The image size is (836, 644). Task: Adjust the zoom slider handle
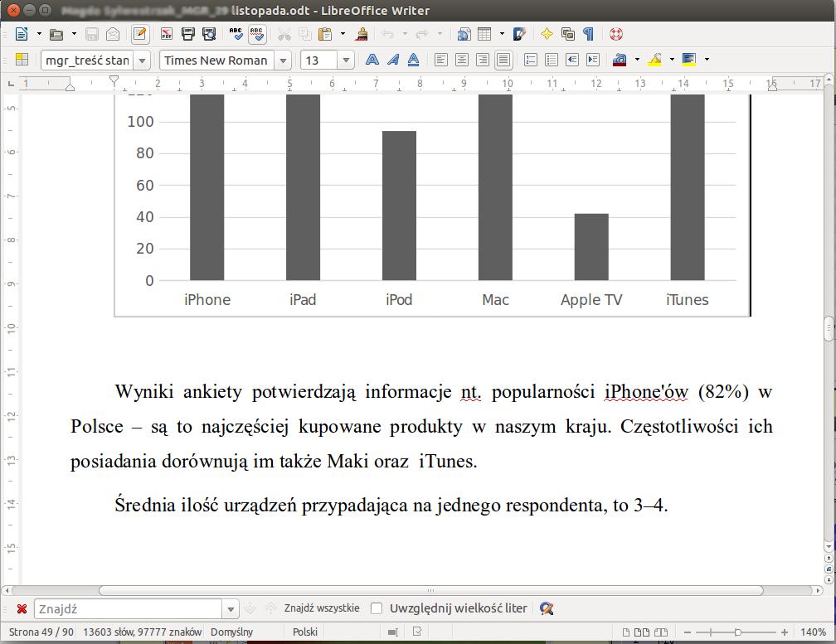[738, 632]
